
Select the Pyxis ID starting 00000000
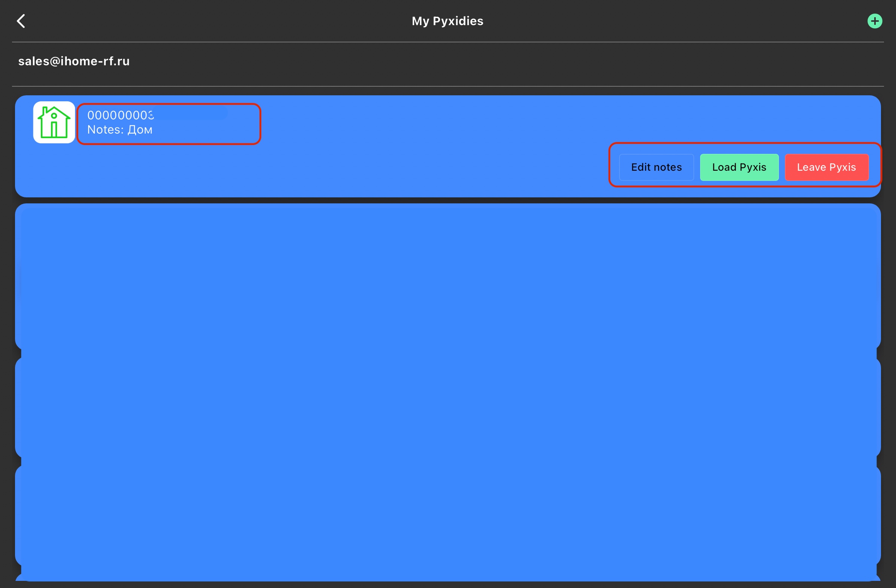tap(120, 115)
